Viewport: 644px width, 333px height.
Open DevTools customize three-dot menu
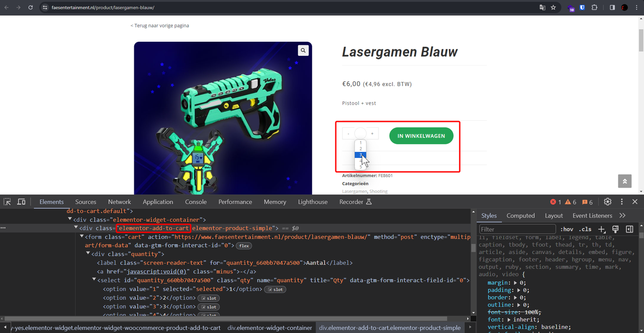[x=622, y=202]
